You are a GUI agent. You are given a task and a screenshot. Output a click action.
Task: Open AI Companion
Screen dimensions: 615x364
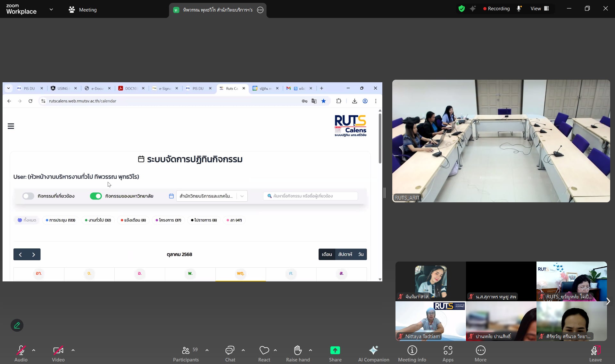pos(373,351)
